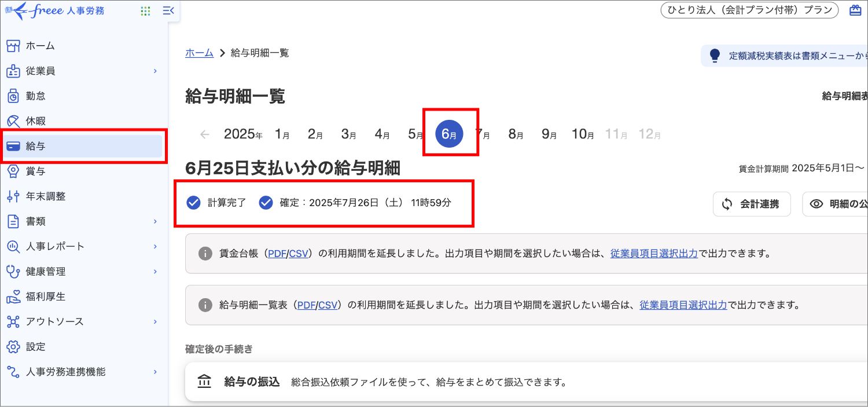The image size is (868, 407).
Task: Click the 人事レポート chart search icon
Action: click(13, 247)
